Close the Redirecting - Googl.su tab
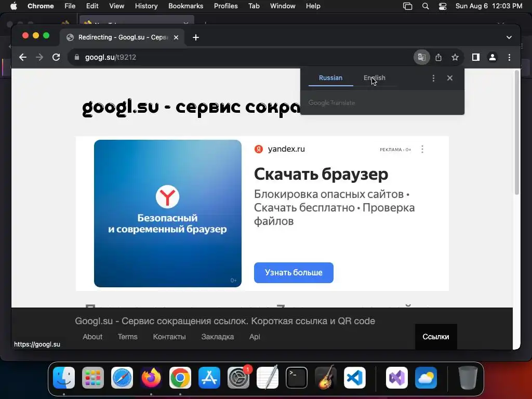 (x=176, y=37)
